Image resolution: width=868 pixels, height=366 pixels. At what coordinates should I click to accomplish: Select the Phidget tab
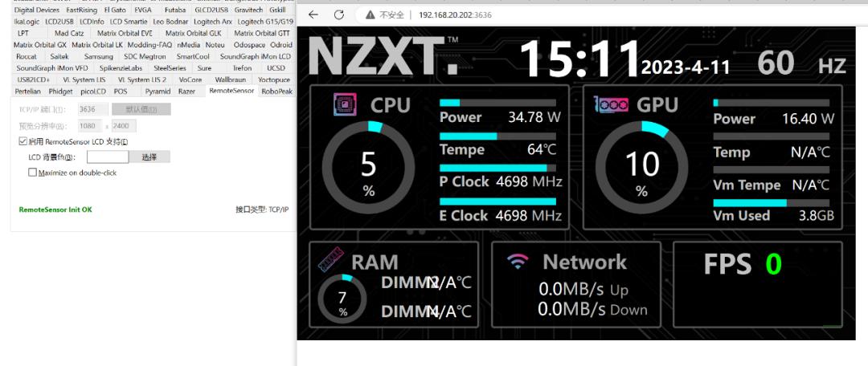click(x=60, y=91)
